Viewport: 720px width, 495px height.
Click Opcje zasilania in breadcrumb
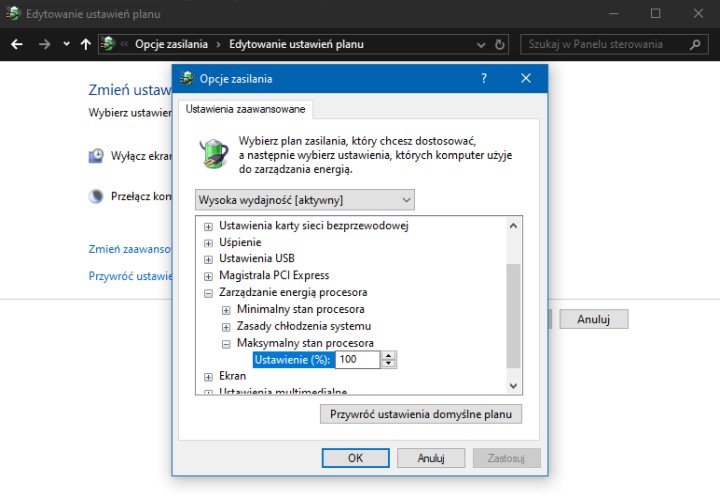pos(171,44)
